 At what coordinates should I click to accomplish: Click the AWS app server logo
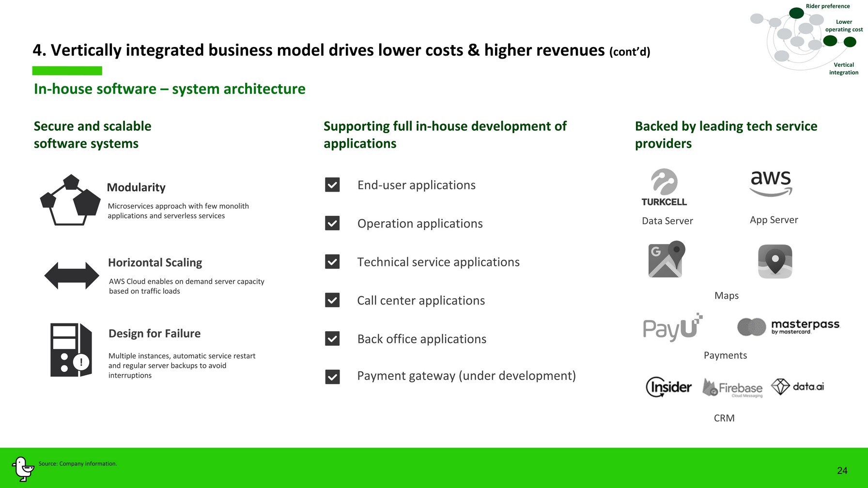point(771,183)
